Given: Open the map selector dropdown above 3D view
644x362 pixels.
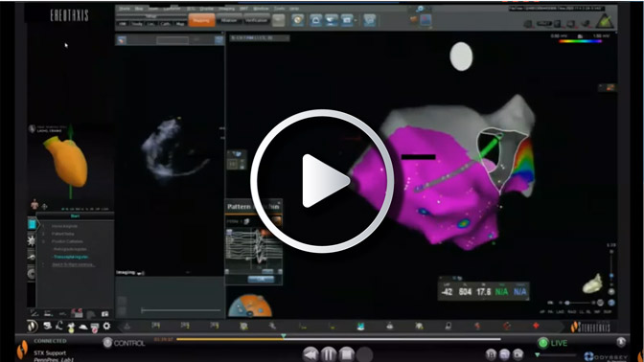Looking at the screenshot, I should 259,37.
